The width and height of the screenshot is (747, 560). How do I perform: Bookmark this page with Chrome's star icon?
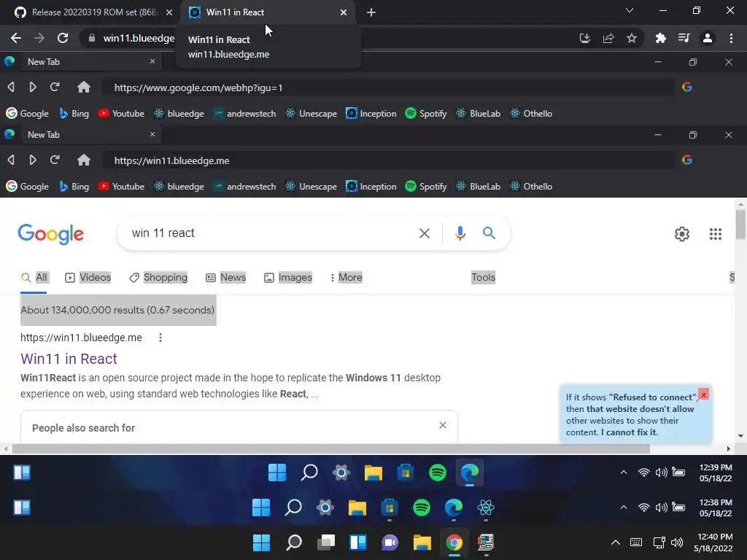[632, 38]
